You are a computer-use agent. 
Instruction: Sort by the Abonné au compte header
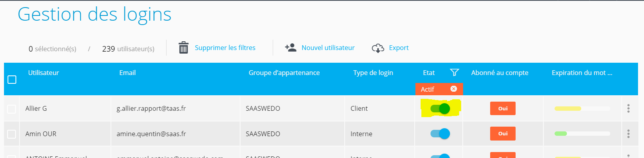[x=500, y=73]
